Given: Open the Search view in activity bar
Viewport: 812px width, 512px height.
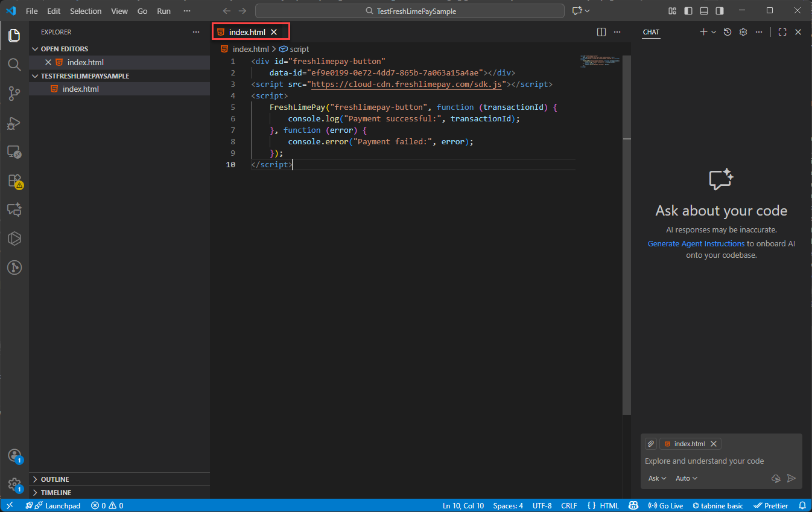Looking at the screenshot, I should 14,64.
